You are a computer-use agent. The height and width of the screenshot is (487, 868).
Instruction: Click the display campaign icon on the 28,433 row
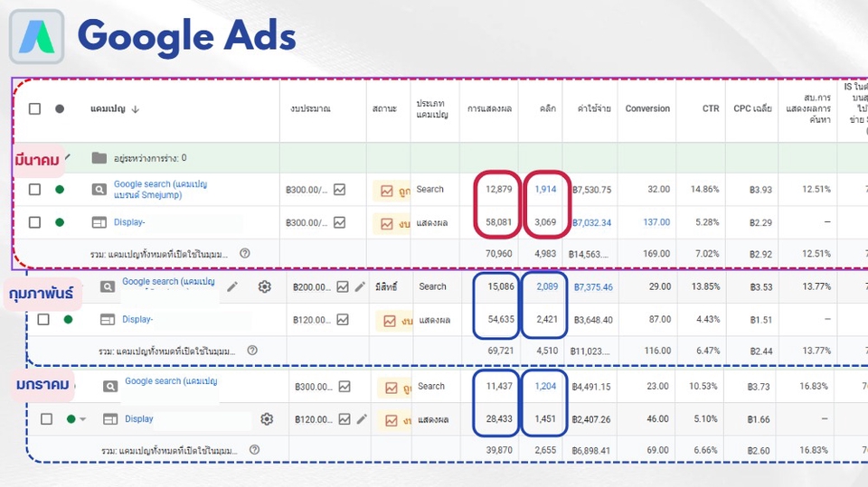(x=110, y=419)
